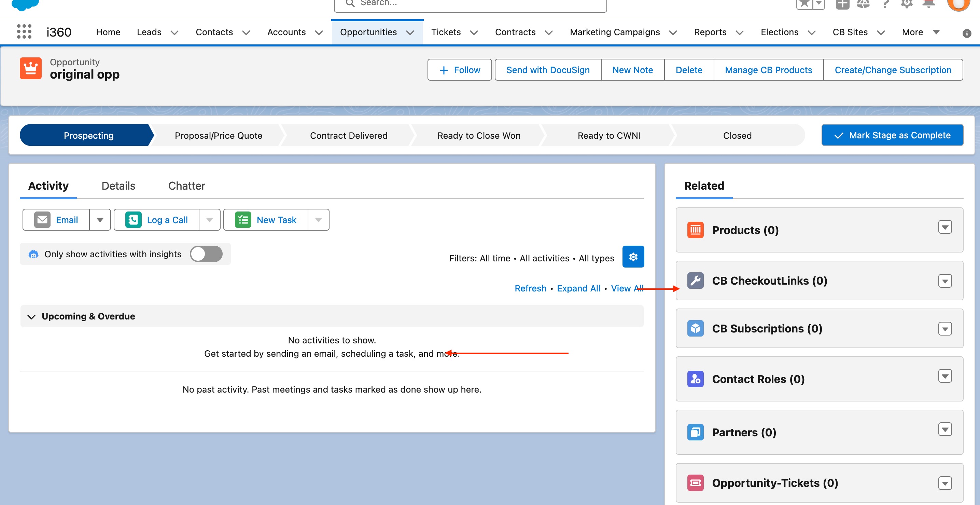980x505 pixels.
Task: Click the New Task checklist icon
Action: [x=243, y=220]
